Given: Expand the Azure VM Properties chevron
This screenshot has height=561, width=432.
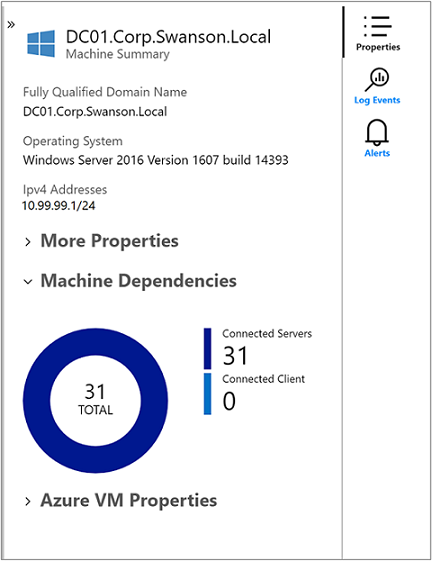Looking at the screenshot, I should pos(28,502).
